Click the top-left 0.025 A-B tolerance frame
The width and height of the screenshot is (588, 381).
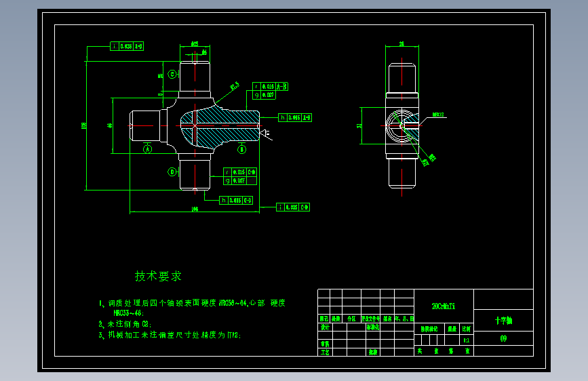tap(127, 46)
